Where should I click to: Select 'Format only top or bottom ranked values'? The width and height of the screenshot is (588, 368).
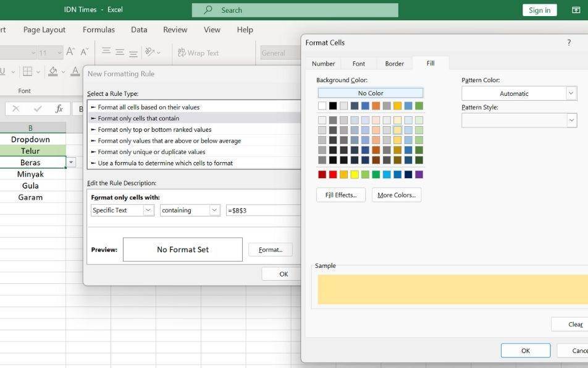194,129
